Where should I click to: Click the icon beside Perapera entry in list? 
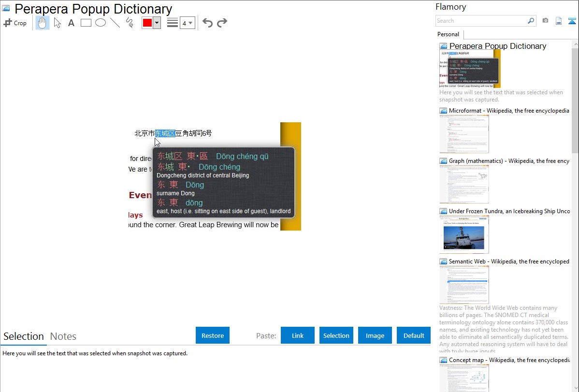[x=443, y=46]
